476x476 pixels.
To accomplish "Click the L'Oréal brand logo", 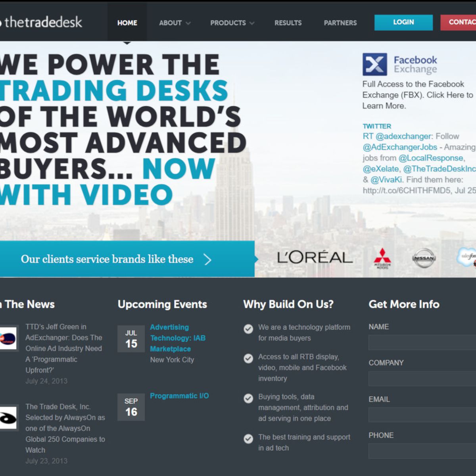I will point(315,258).
